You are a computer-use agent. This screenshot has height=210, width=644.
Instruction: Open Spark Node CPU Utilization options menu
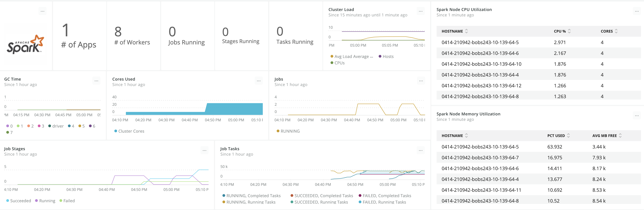click(637, 11)
